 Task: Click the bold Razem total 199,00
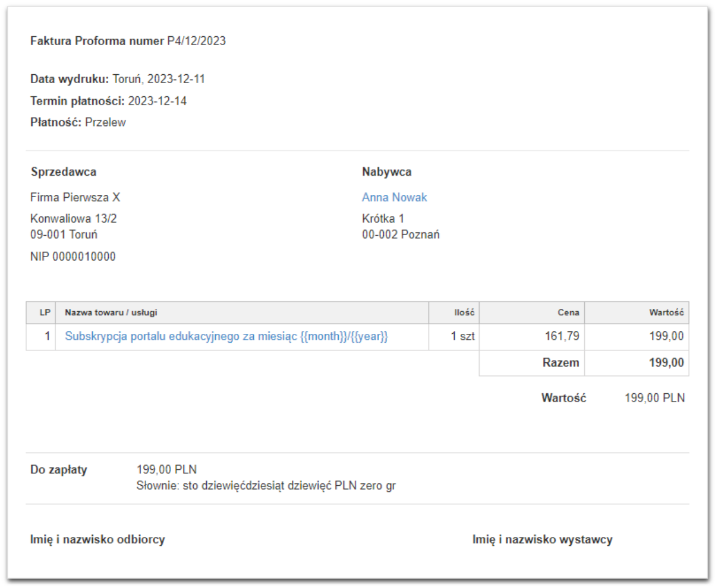click(x=666, y=362)
